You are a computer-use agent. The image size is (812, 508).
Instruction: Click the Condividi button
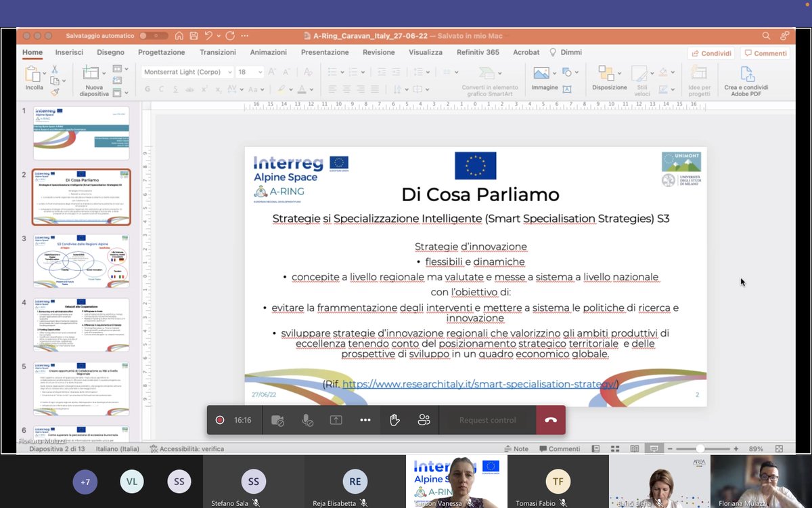coord(711,53)
